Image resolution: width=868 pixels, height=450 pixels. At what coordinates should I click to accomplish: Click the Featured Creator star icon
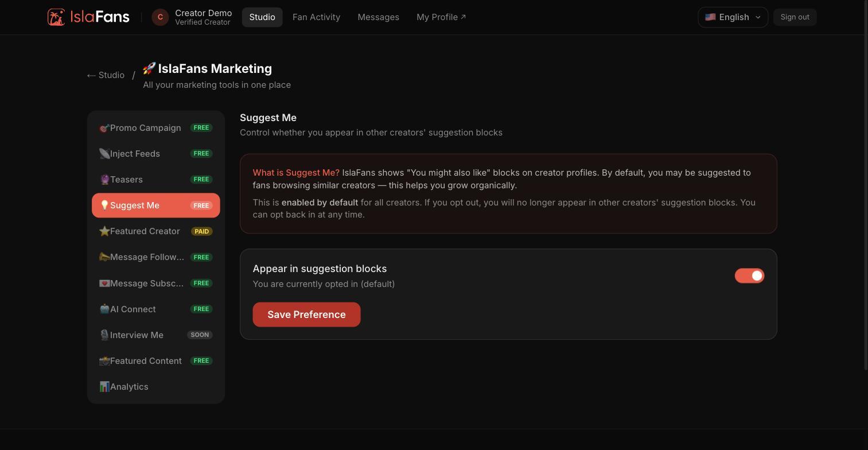pos(104,231)
